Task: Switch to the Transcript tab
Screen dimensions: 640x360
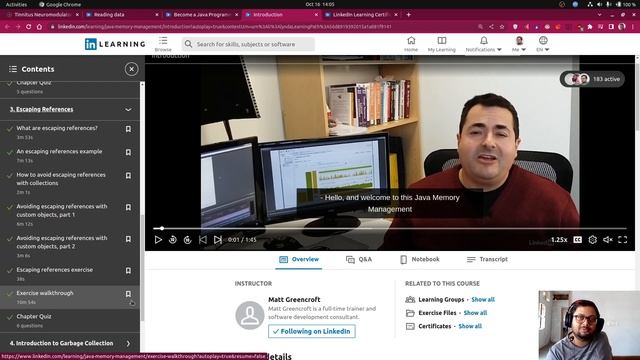Action: pos(487,260)
